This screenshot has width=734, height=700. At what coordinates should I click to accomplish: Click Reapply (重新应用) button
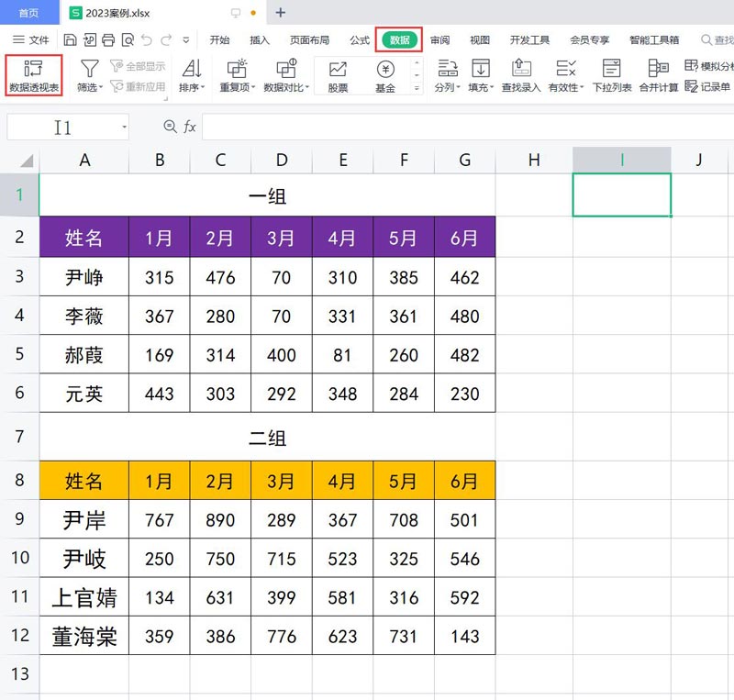pos(139,86)
